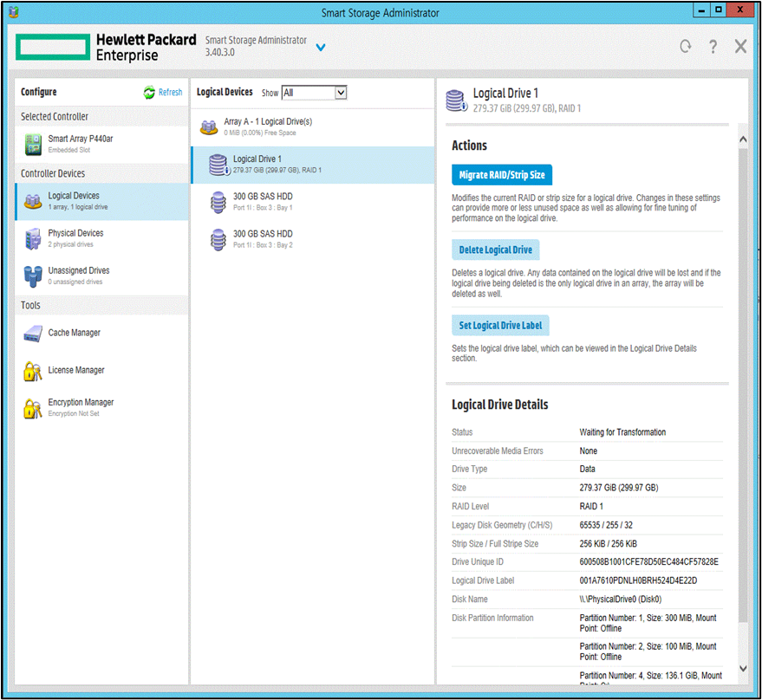Click the details pane scrollbar down arrow
This screenshot has height=700, width=762.
coord(743,669)
